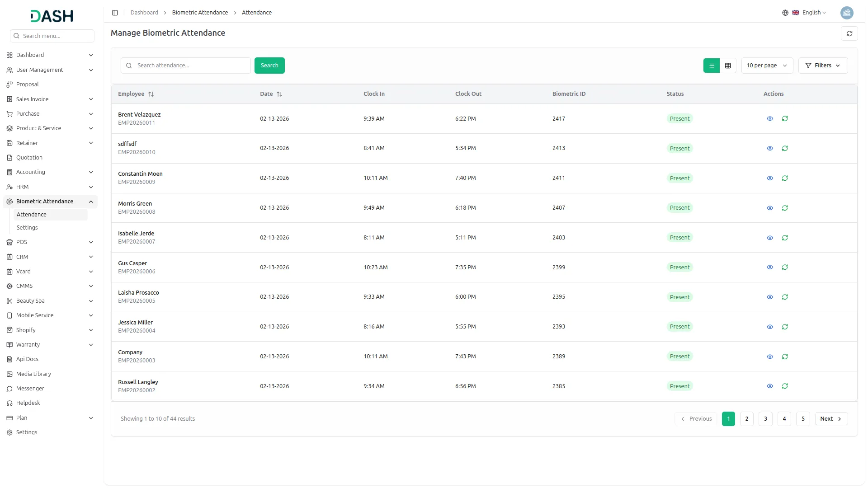868x488 pixels.
Task: Sync Constantin Moen attendance record
Action: pos(784,178)
